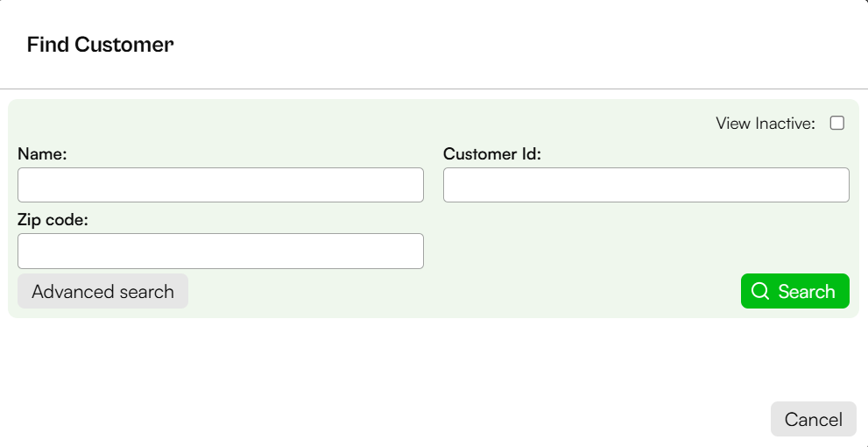The width and height of the screenshot is (868, 447).
Task: Dismiss the dialog with Cancel
Action: coord(813,419)
